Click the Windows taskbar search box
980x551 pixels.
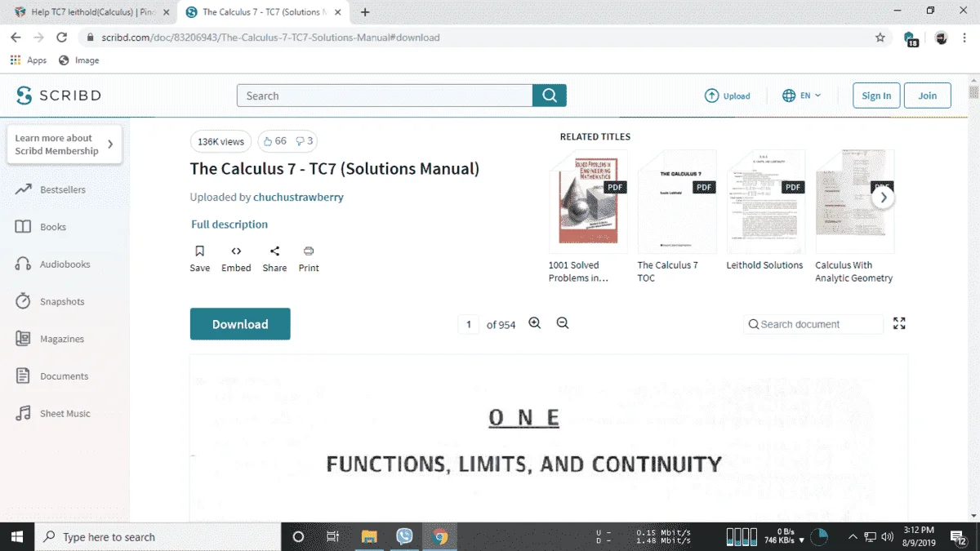158,537
